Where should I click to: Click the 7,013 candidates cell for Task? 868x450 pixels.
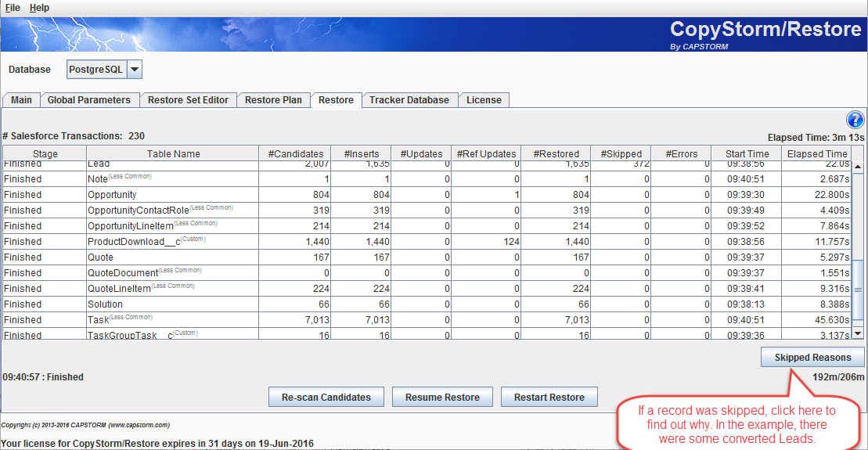(x=296, y=320)
